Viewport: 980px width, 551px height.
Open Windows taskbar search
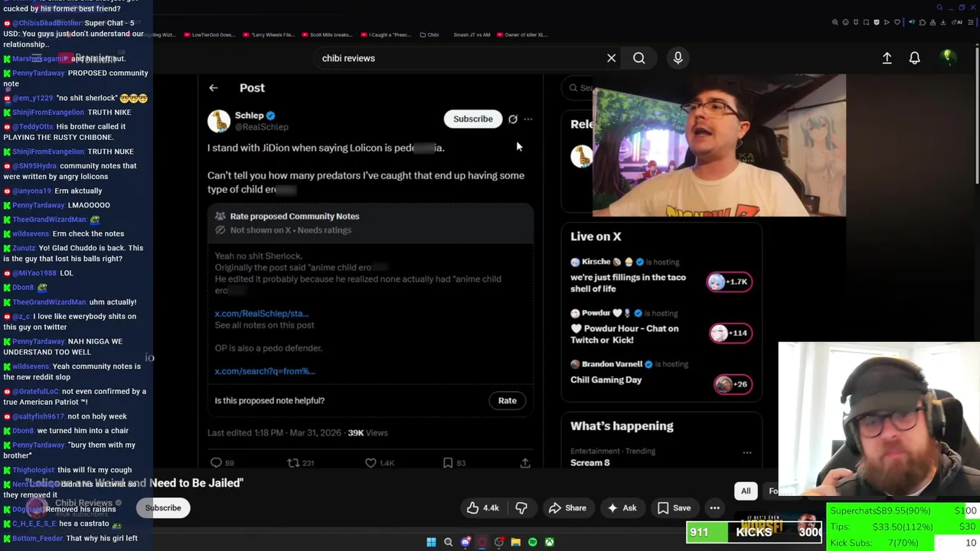pyautogui.click(x=448, y=543)
